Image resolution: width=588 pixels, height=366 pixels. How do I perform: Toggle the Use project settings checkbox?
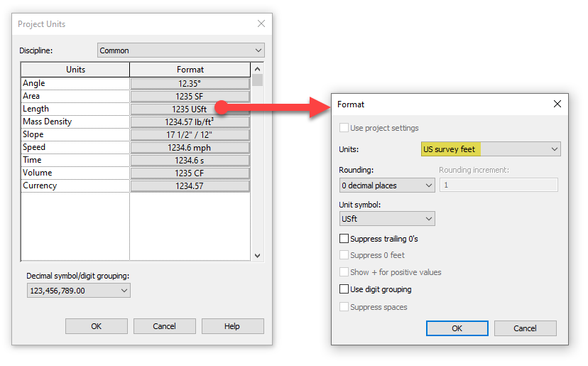tap(345, 128)
